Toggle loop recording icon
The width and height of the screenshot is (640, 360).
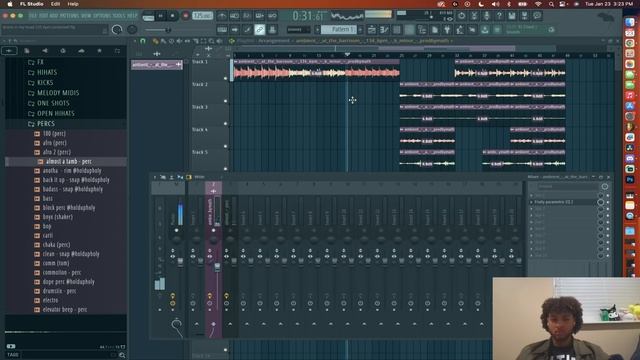[x=272, y=16]
